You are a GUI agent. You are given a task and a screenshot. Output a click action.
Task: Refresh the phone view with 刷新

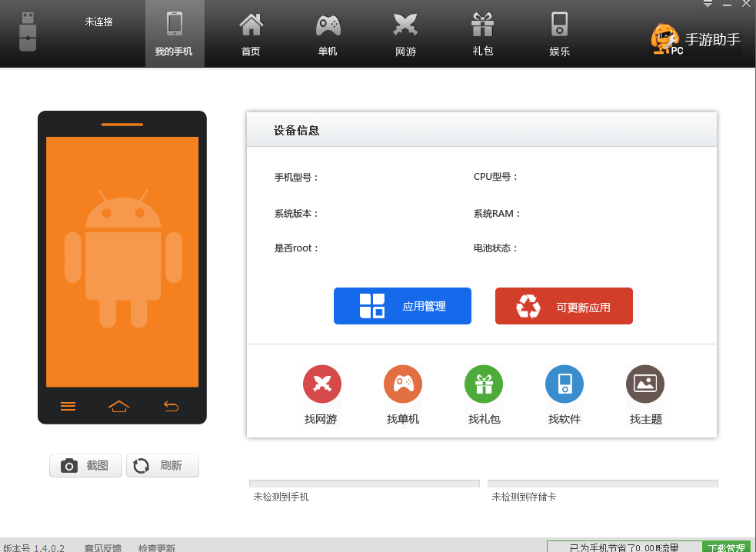click(162, 466)
